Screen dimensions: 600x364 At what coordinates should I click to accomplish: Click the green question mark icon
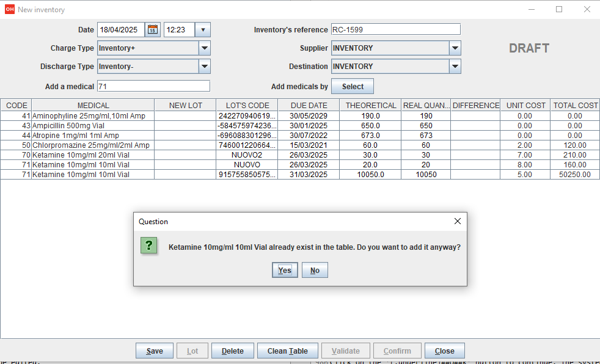pyautogui.click(x=148, y=246)
